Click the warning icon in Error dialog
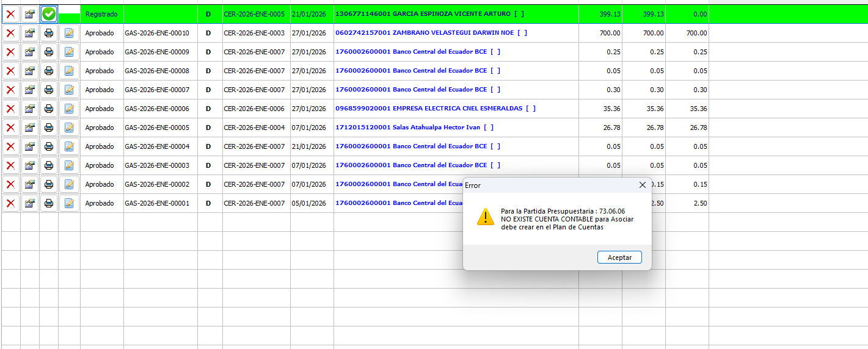The height and width of the screenshot is (349, 868). click(485, 217)
